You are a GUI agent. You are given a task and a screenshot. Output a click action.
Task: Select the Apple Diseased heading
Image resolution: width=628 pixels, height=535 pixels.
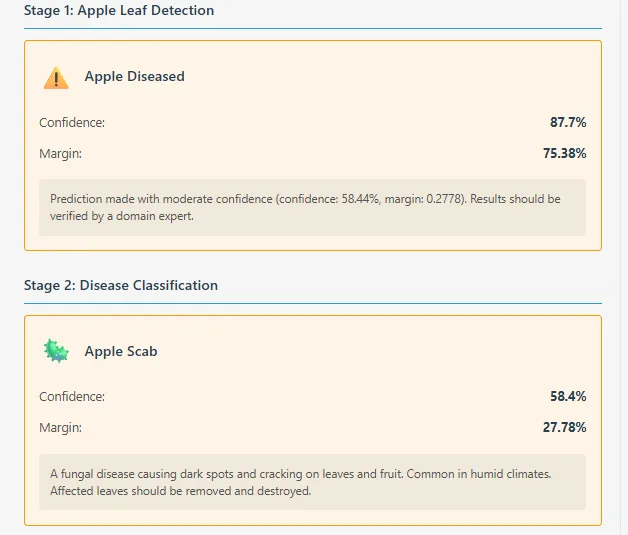(x=135, y=76)
